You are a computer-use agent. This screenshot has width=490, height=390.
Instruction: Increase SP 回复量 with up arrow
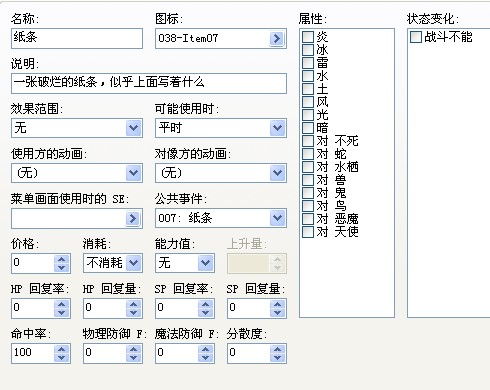(x=278, y=304)
